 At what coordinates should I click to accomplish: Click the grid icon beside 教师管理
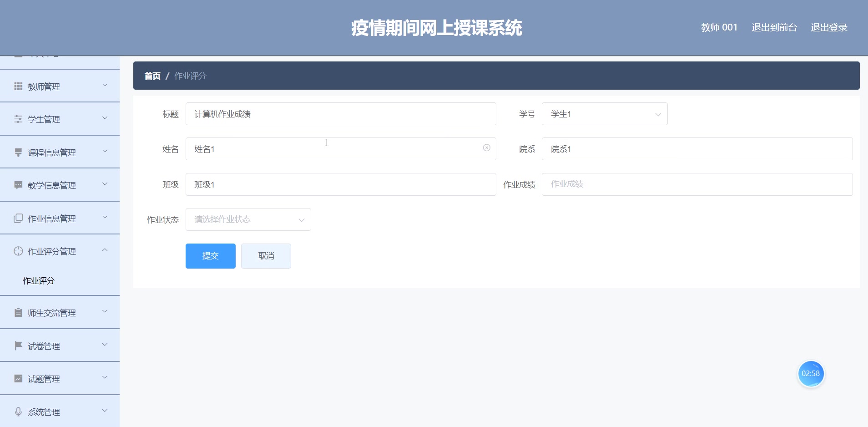18,86
